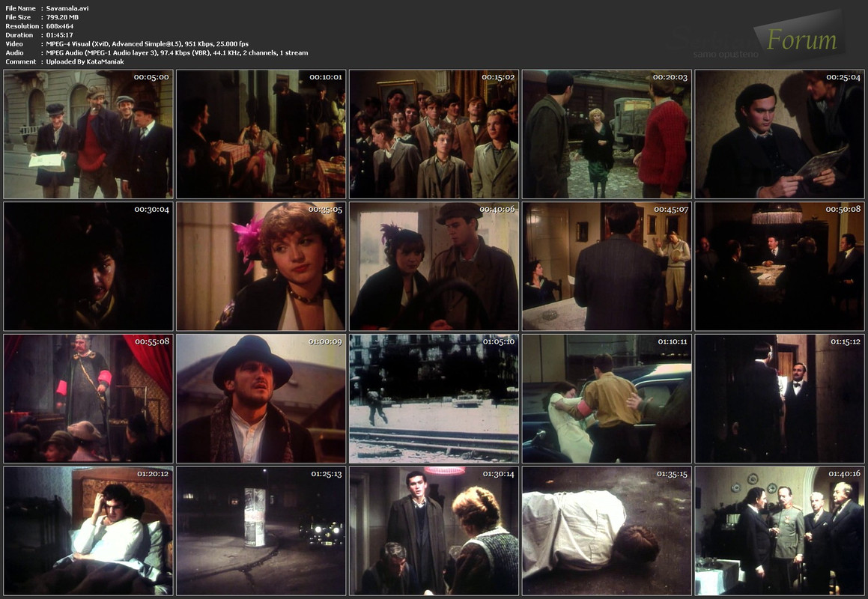Pick the thumbnail stamped 01:20:12

[88, 531]
